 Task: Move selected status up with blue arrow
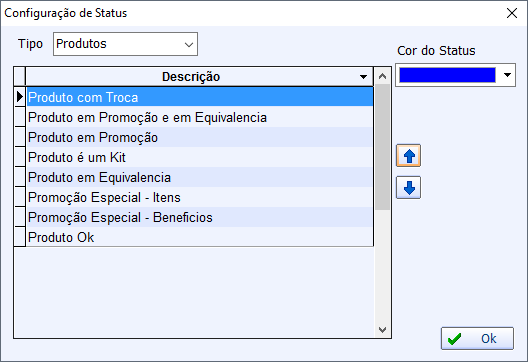(x=408, y=156)
